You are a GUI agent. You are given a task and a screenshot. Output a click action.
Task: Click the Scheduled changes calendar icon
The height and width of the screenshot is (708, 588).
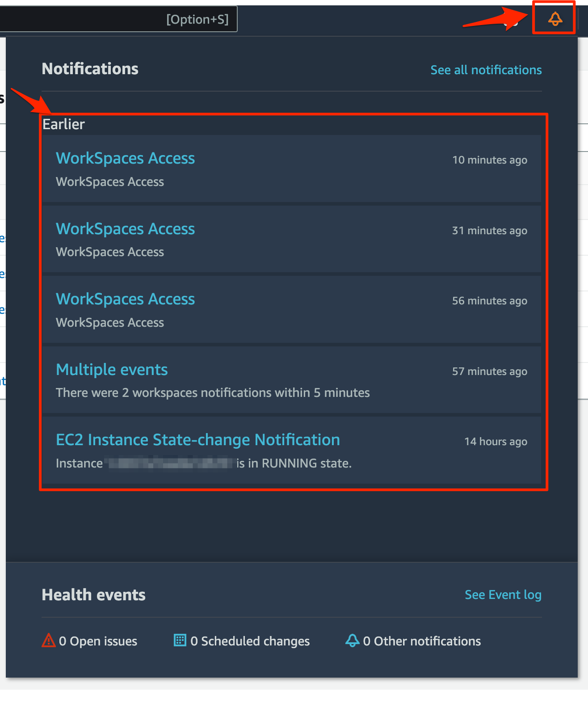pos(180,640)
